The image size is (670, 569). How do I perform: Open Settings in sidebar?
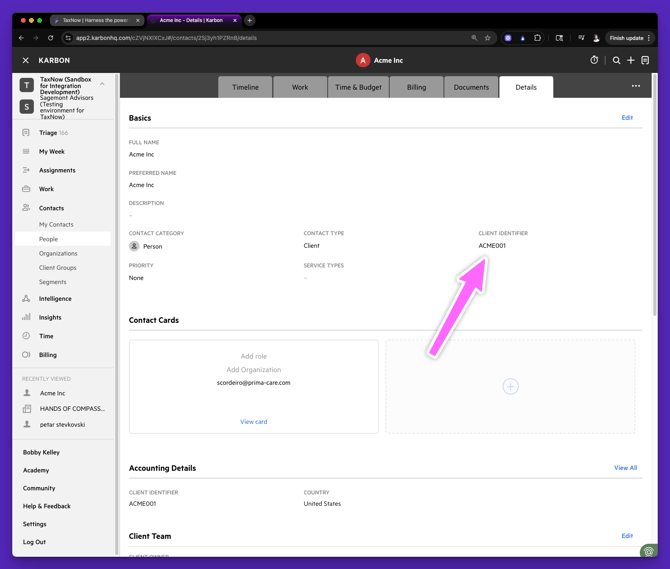[35, 524]
